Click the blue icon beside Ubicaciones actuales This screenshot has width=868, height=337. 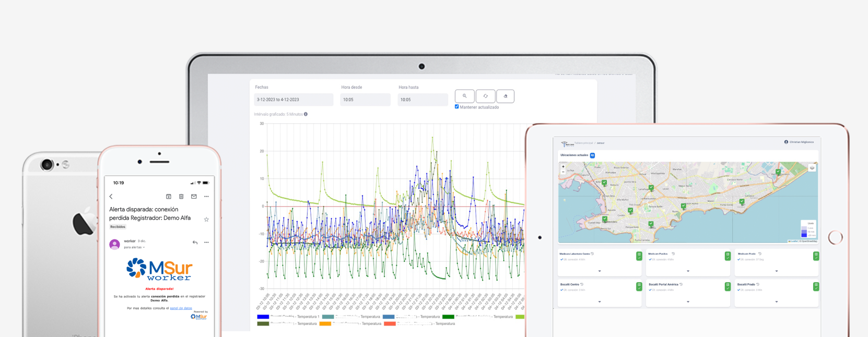click(x=592, y=155)
